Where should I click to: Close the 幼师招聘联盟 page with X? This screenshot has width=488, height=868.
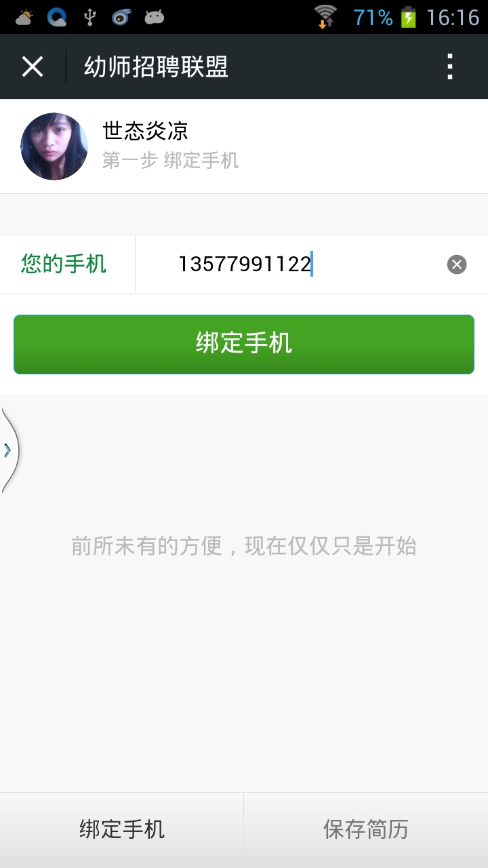click(33, 66)
